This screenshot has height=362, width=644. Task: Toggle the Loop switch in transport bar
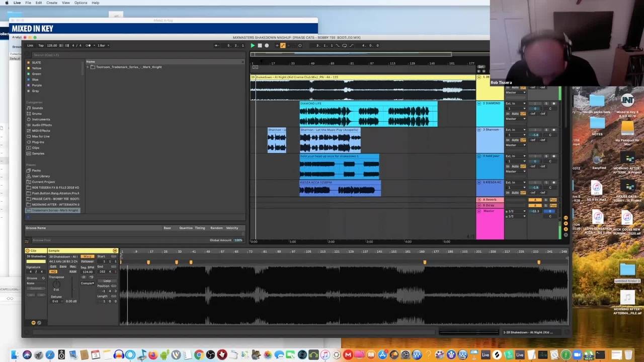point(344,45)
